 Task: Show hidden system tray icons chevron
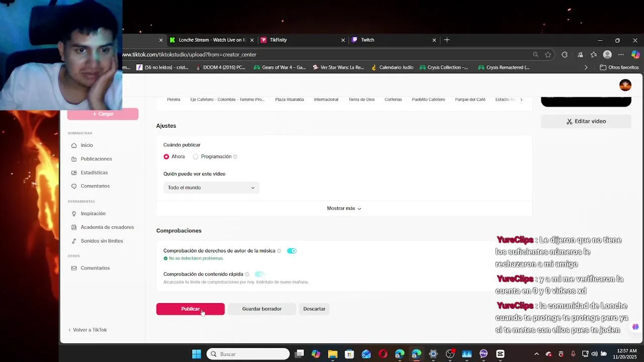536,354
